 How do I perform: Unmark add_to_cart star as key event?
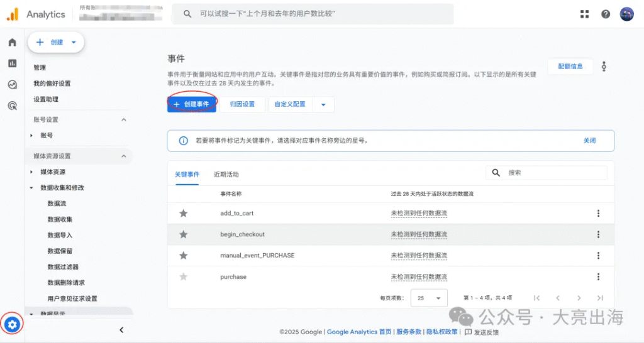click(x=183, y=214)
